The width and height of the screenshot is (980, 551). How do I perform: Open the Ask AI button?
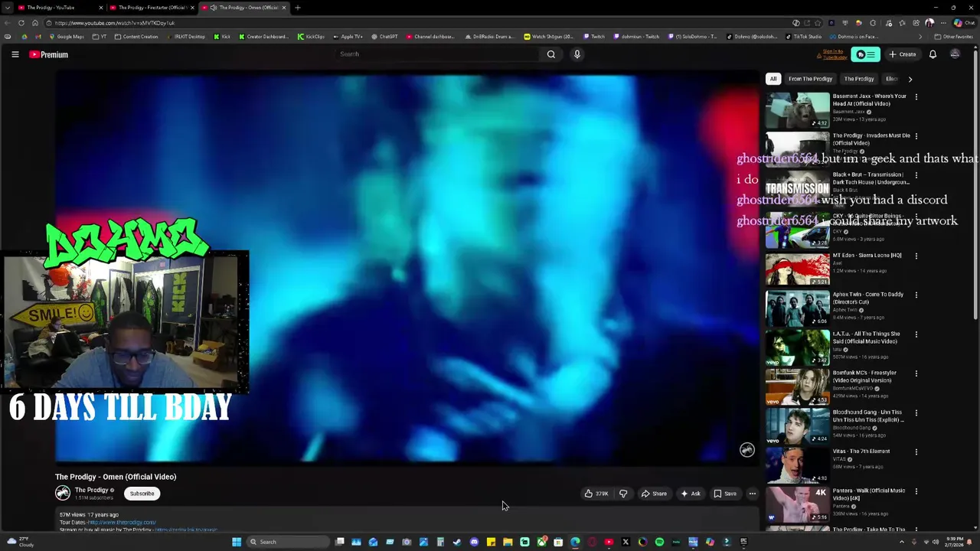[691, 494]
